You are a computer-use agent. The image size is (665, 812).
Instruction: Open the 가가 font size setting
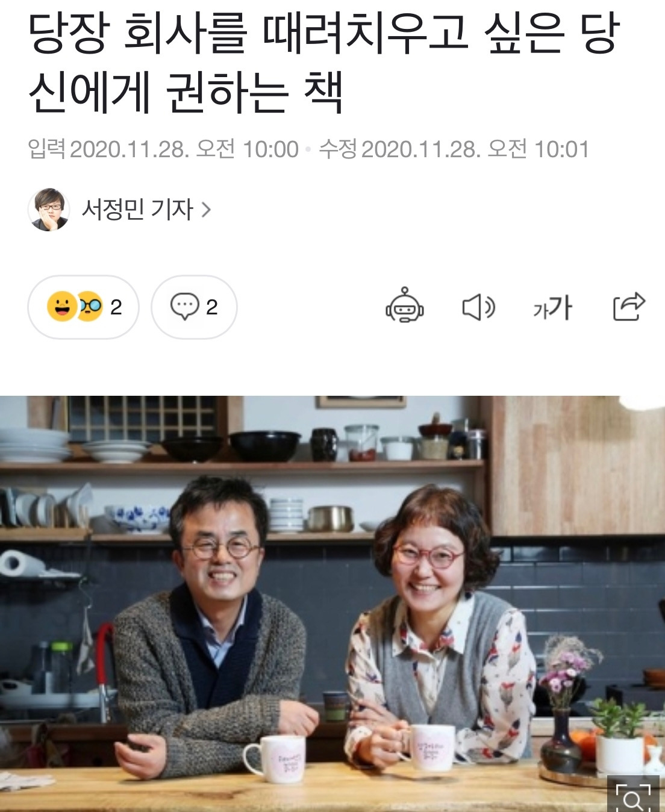coord(552,308)
